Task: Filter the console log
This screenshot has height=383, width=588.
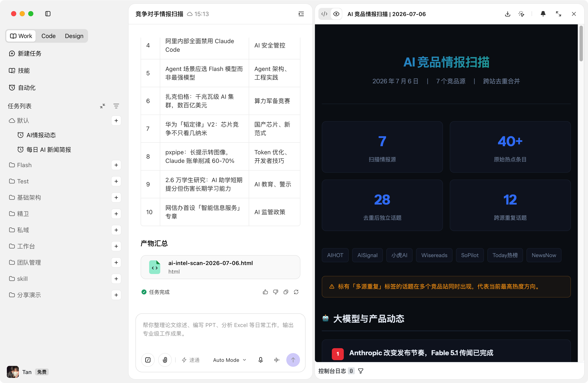Action: click(x=361, y=371)
